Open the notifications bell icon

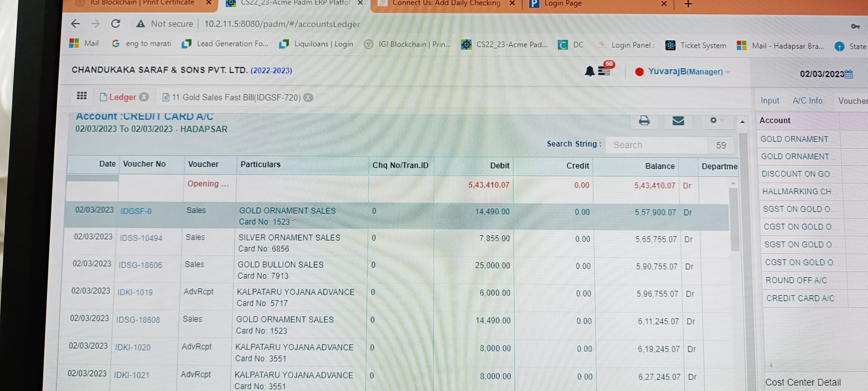click(590, 71)
